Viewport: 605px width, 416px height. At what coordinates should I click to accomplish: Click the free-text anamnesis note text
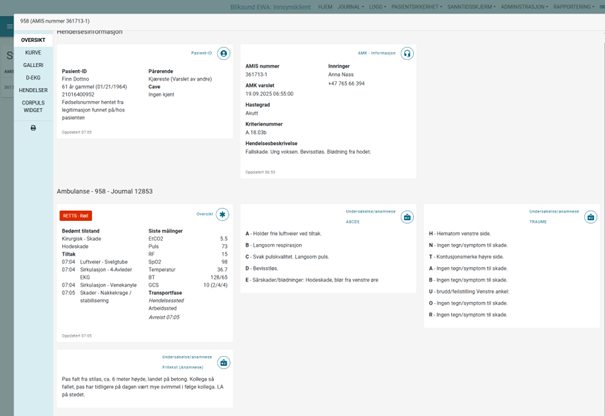[x=140, y=384]
